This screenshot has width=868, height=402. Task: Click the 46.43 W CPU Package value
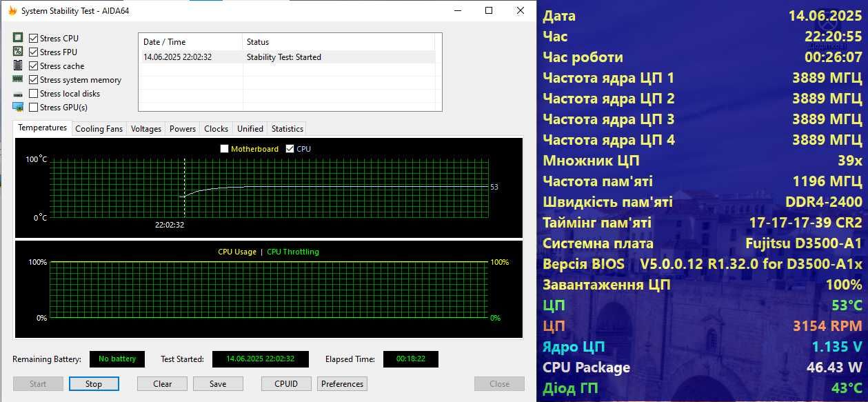pyautogui.click(x=834, y=368)
